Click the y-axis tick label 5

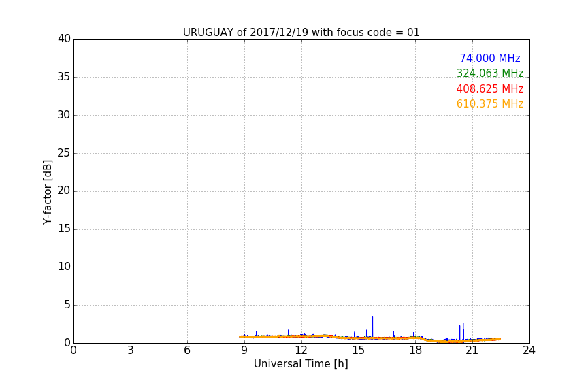click(x=67, y=305)
